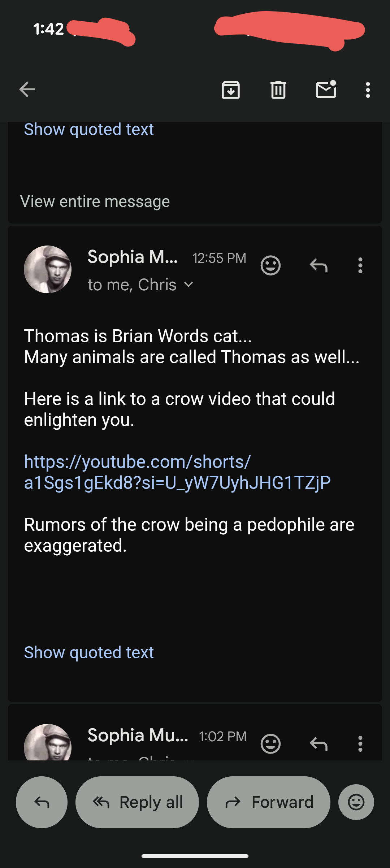
Task: Open the top-bar overflow menu
Action: 368,90
